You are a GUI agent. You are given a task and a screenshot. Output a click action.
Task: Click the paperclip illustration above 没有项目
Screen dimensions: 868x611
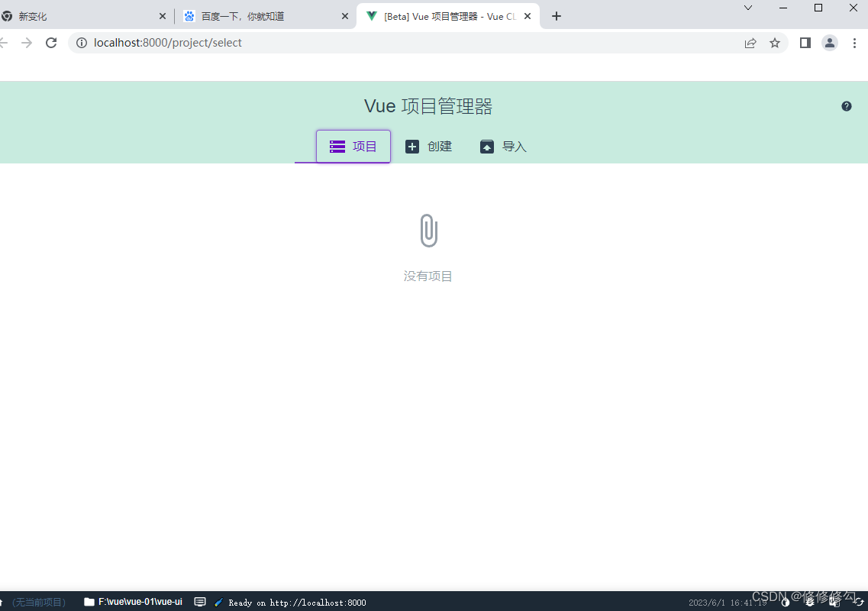[x=428, y=230]
